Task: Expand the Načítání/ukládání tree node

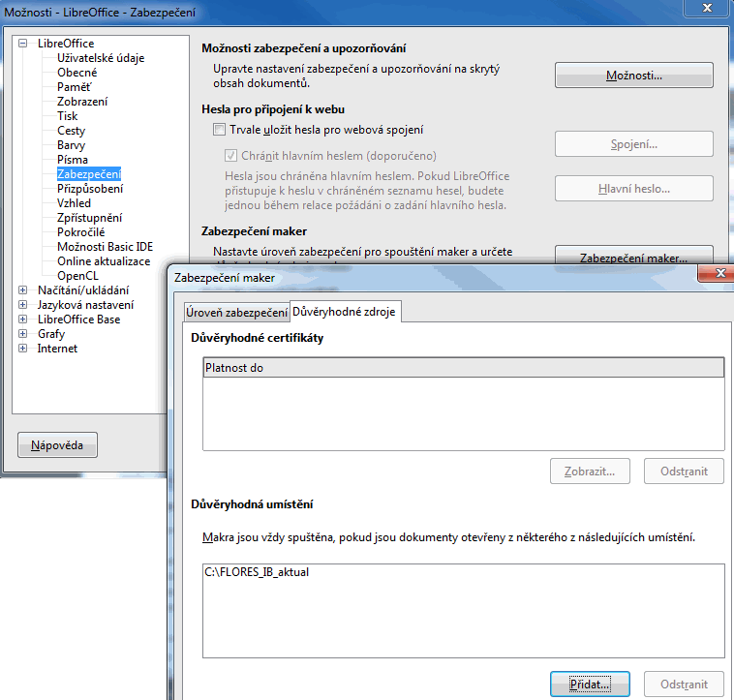Action: coord(22,290)
